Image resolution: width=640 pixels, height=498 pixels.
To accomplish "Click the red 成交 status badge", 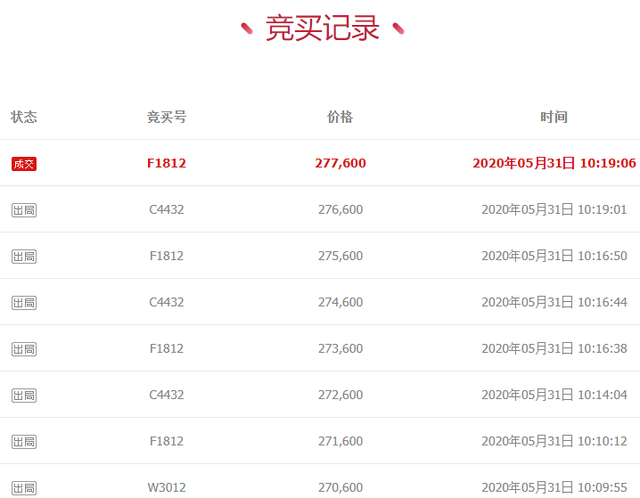I will pos(24,164).
